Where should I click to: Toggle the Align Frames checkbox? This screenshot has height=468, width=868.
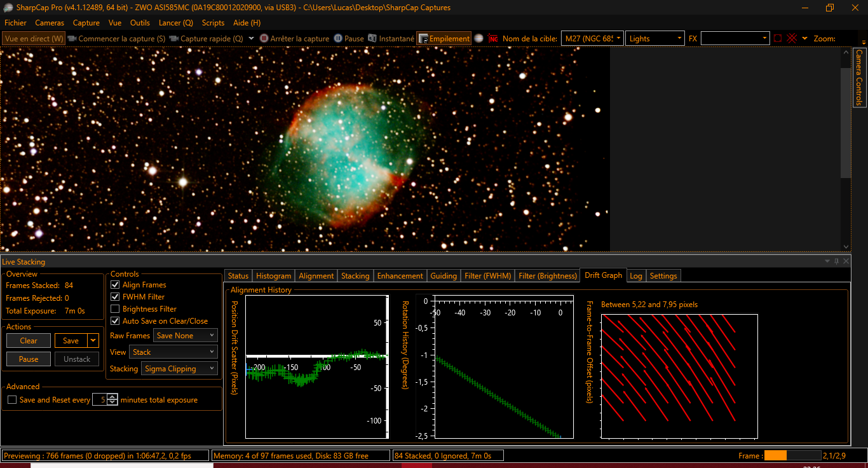[115, 285]
